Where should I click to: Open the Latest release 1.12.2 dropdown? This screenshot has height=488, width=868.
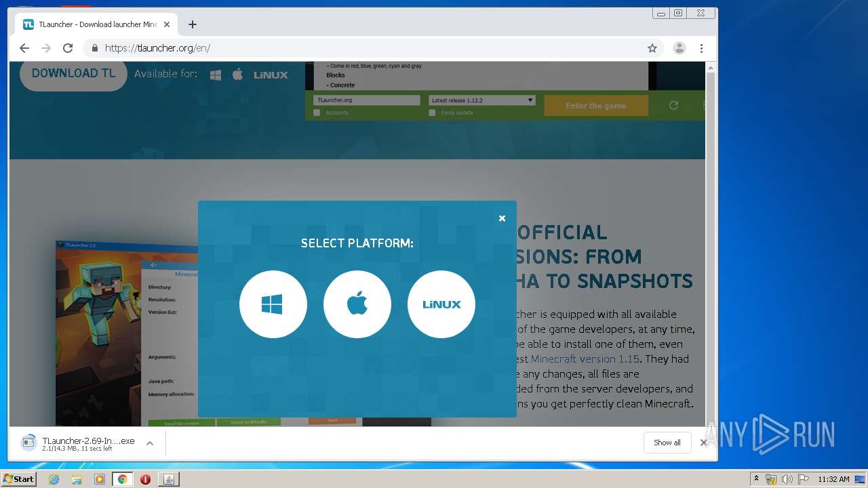click(482, 100)
